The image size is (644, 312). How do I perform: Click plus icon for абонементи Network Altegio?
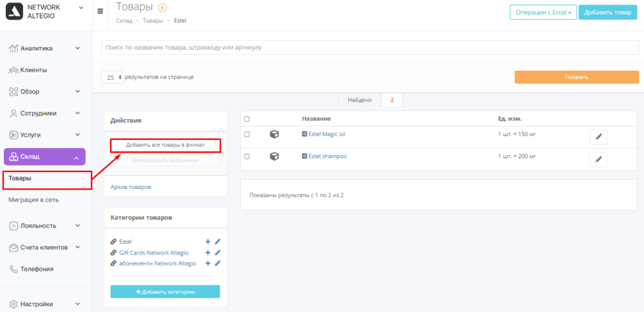(208, 264)
